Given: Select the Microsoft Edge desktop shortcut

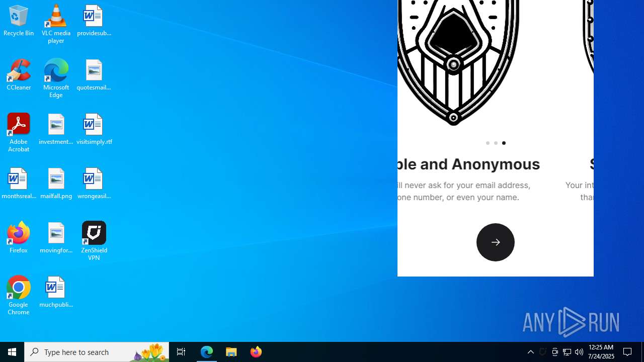Looking at the screenshot, I should coord(56,78).
